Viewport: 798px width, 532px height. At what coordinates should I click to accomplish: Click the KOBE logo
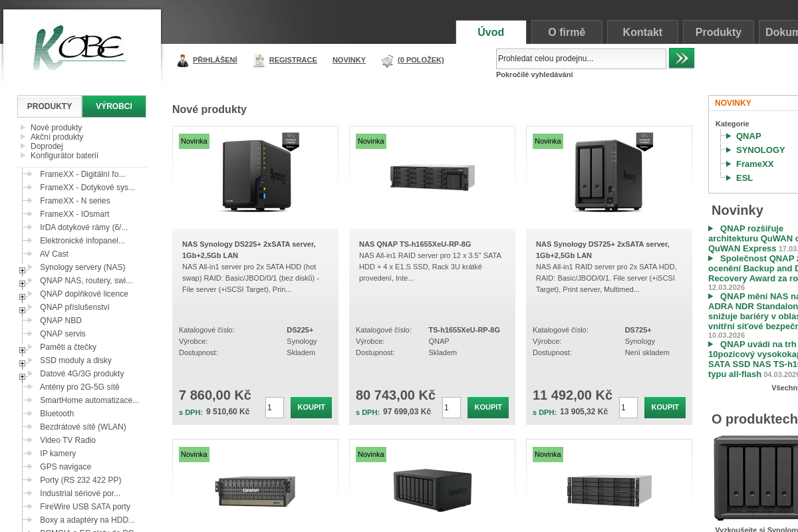(80, 47)
